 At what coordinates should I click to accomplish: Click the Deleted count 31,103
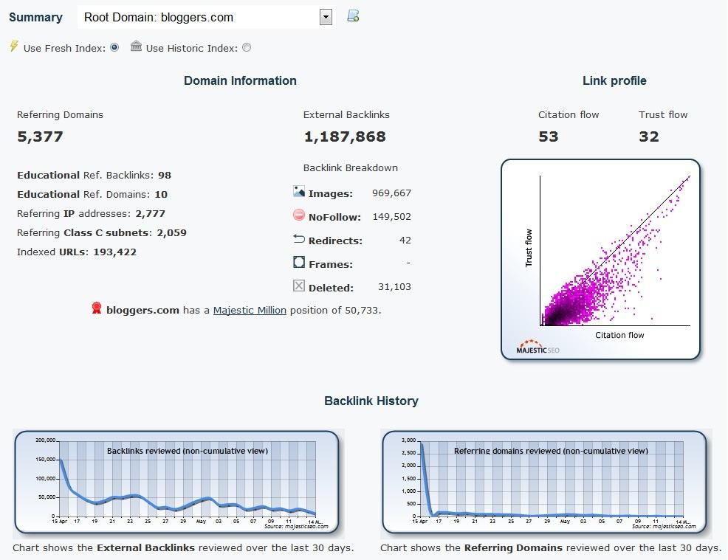pos(394,287)
